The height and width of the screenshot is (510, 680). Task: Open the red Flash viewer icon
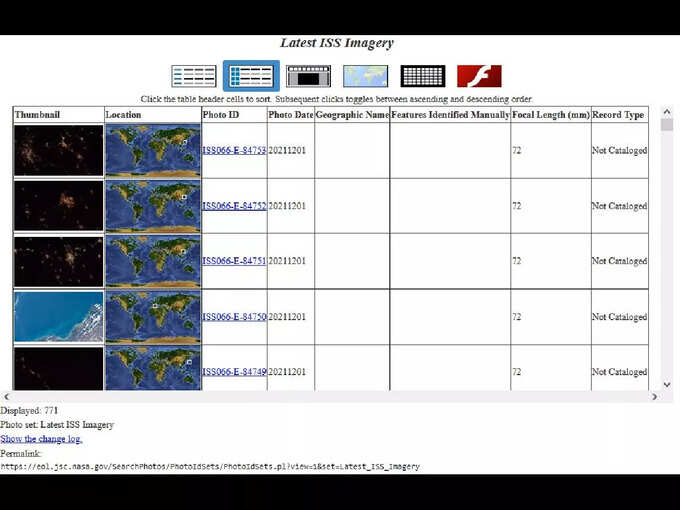point(480,76)
